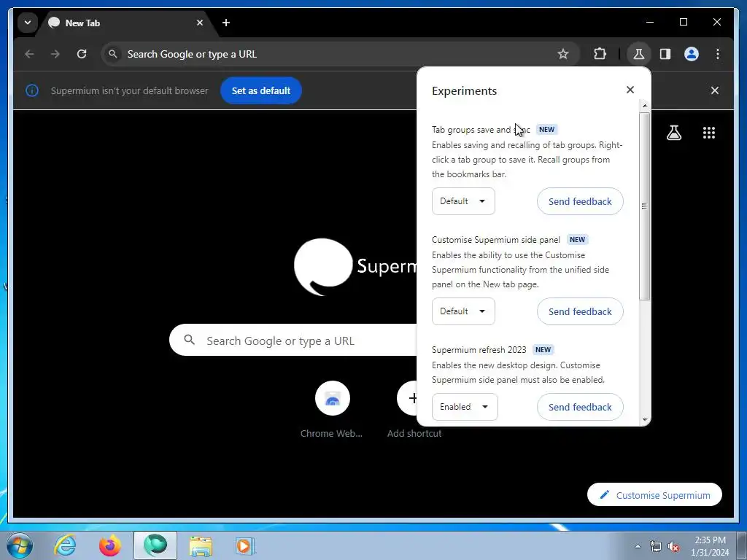The width and height of the screenshot is (747, 560).
Task: Open the three-dot browser menu
Action: coord(718,54)
